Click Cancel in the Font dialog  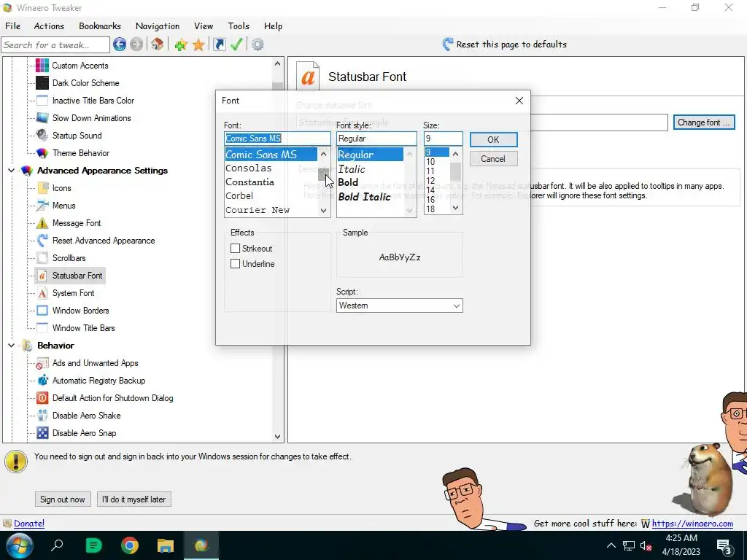coord(493,159)
